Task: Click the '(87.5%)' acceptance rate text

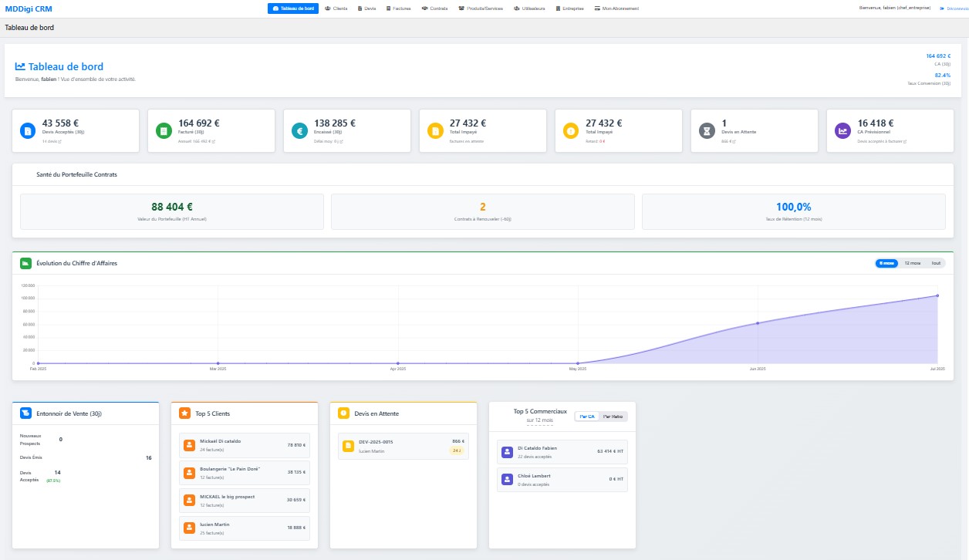Action: pyautogui.click(x=53, y=481)
